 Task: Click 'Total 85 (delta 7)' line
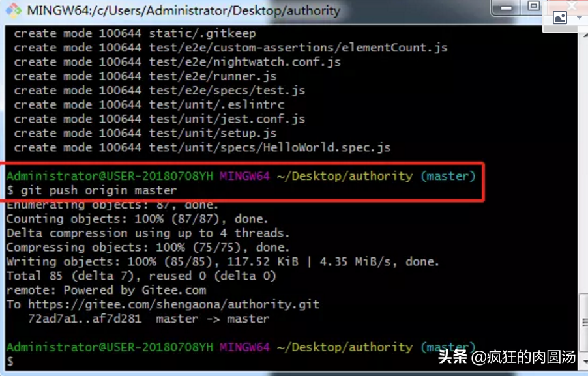[x=141, y=276]
